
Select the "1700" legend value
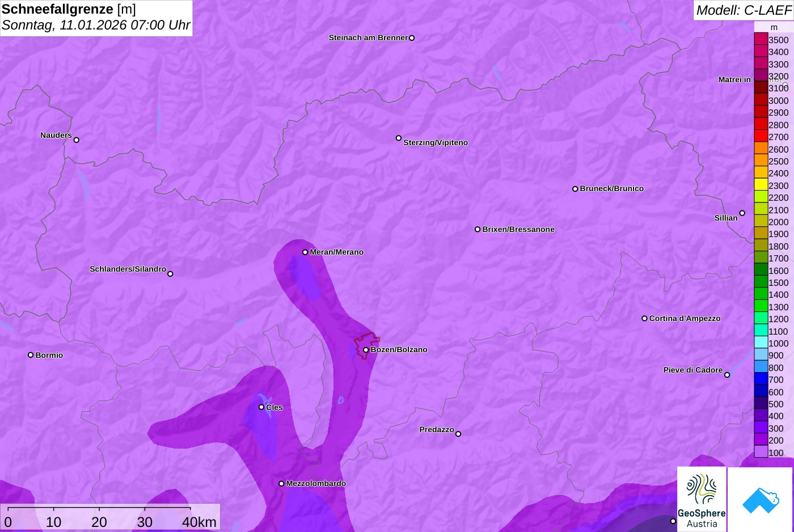(779, 258)
